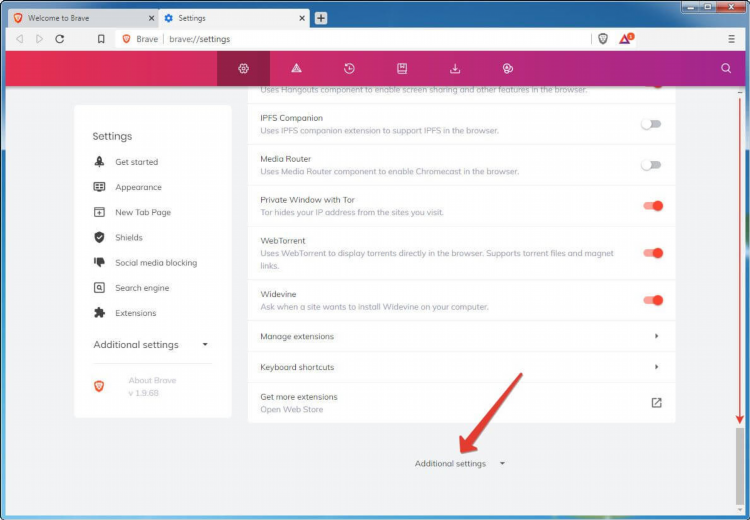Open the Settings gear tab in the pink toolbar
Image resolution: width=750 pixels, height=520 pixels.
(x=243, y=68)
